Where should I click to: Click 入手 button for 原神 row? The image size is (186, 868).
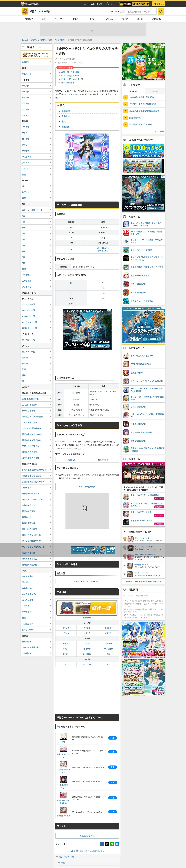[x=112, y=738]
